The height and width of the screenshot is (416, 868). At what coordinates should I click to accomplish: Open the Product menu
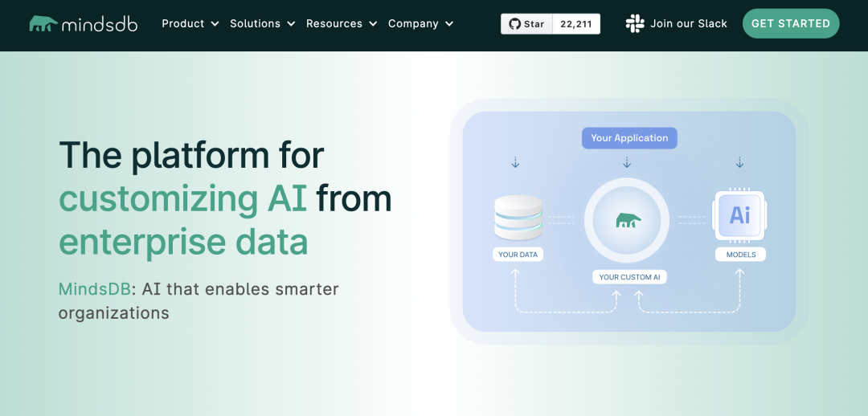pos(190,24)
